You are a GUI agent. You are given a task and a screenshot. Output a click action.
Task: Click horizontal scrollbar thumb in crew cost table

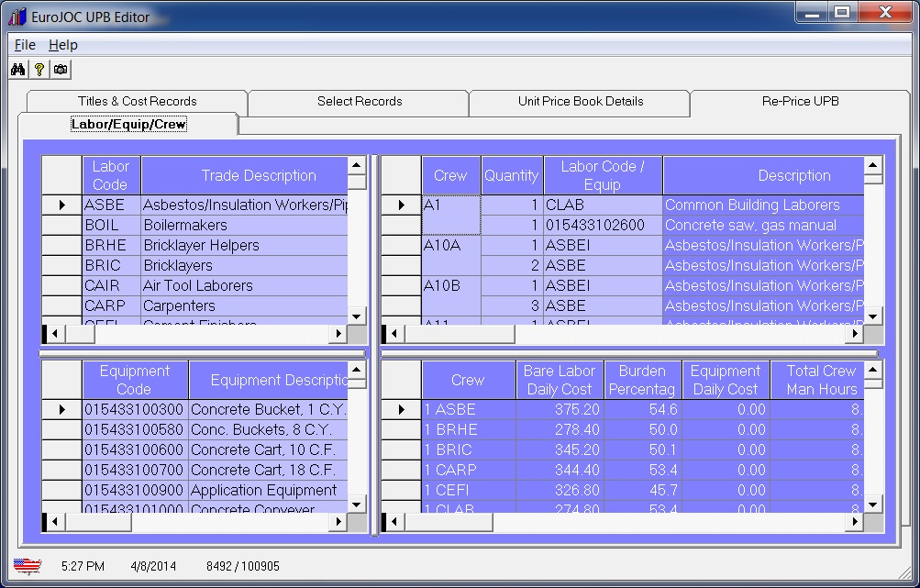tap(448, 522)
